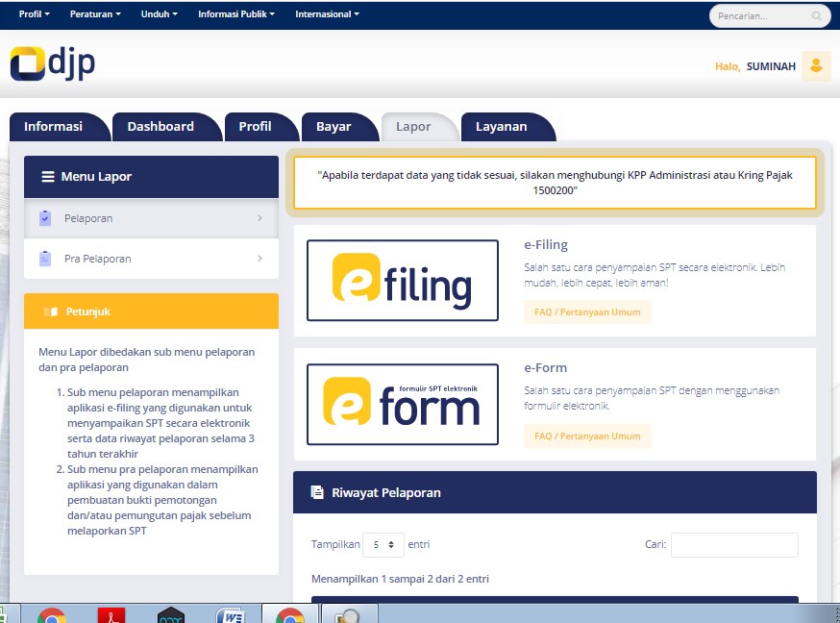Expand the Pelaporan submenu chevron
Image resolution: width=840 pixels, height=623 pixels.
259,218
